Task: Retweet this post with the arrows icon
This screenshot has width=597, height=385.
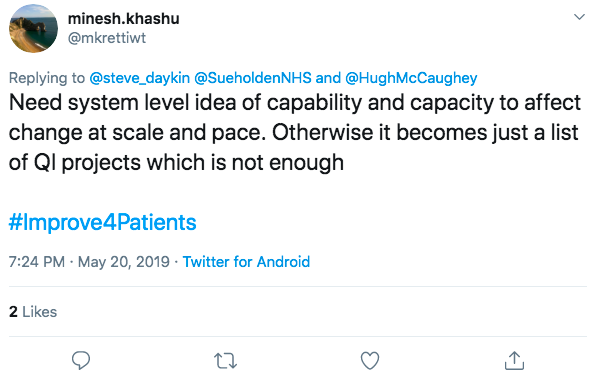Action: 225,361
